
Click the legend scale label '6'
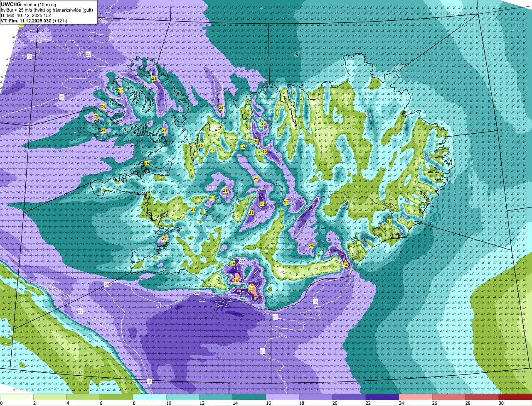click(x=101, y=403)
